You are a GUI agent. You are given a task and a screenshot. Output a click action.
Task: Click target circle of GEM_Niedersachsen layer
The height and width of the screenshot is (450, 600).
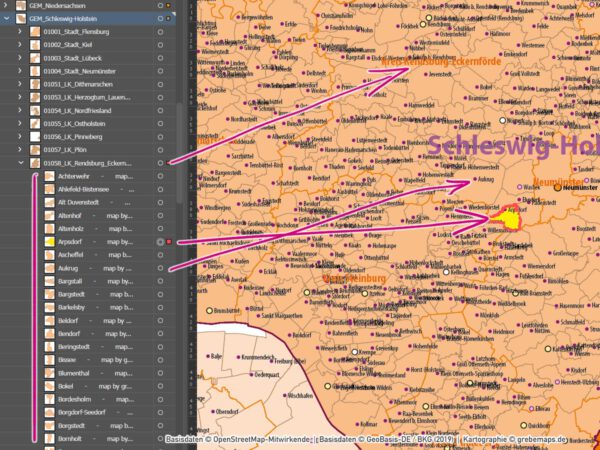160,6
